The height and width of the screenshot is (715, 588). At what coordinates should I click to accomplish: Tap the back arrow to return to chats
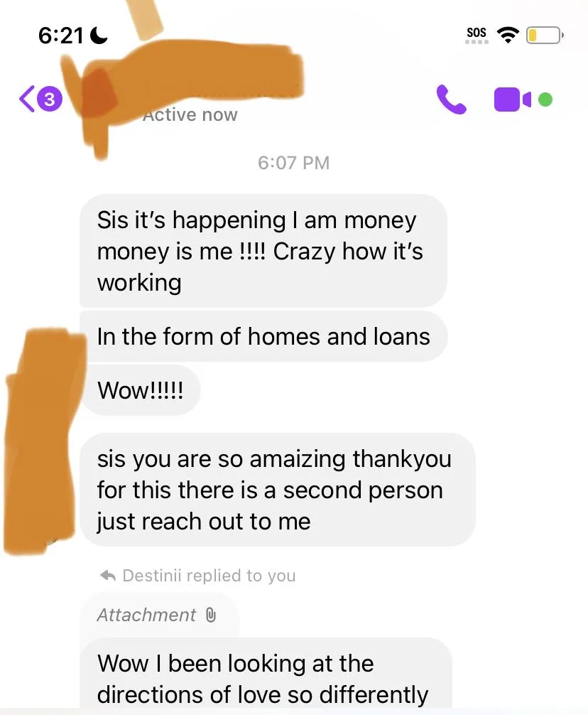coord(26,99)
